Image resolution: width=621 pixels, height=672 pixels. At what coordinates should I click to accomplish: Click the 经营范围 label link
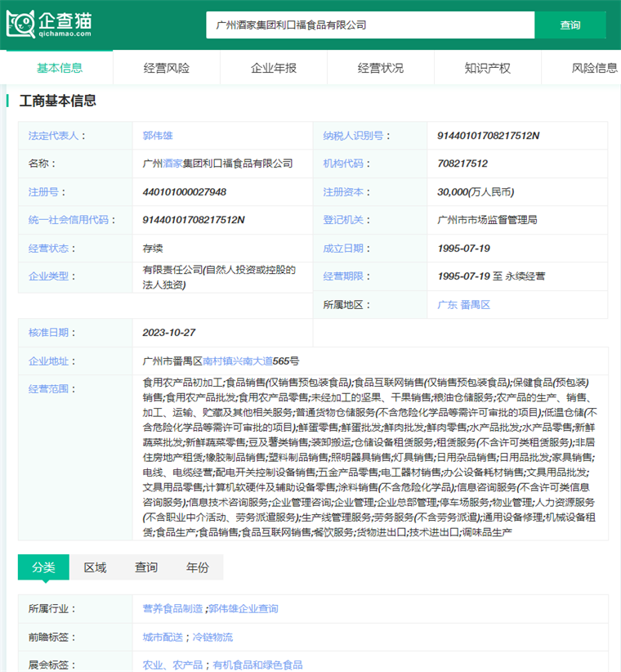point(48,388)
